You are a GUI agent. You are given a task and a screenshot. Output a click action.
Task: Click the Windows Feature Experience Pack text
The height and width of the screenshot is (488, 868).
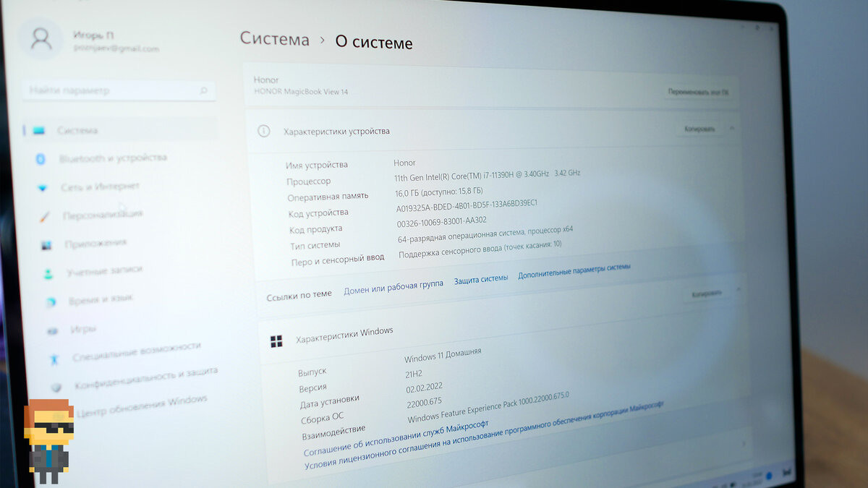click(x=488, y=407)
